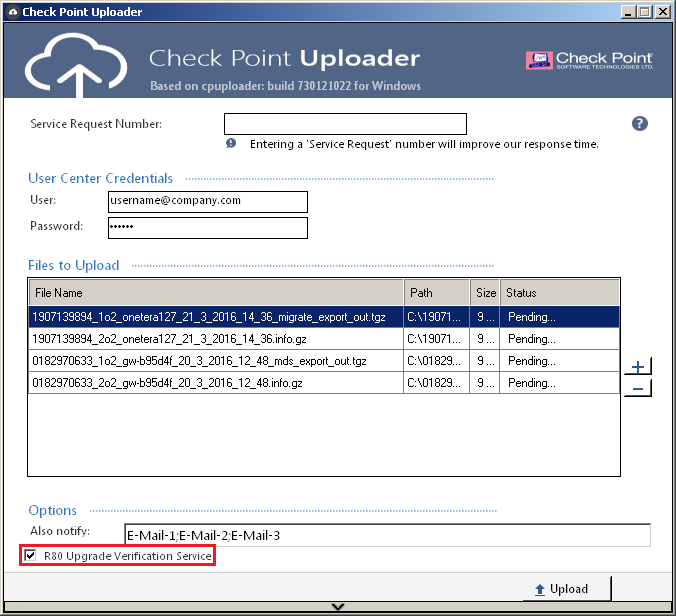The width and height of the screenshot is (676, 616).
Task: Click the Path cell of 1907139894_1o2 file
Action: 436,317
